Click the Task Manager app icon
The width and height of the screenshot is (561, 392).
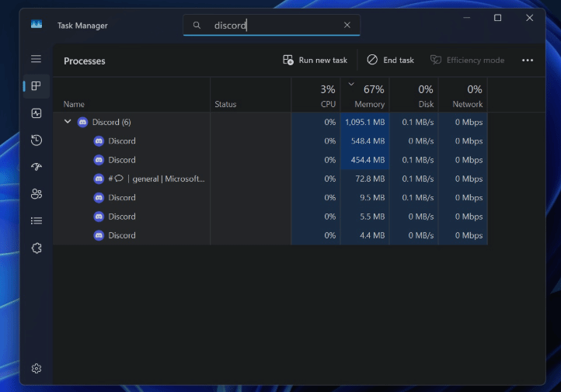click(x=37, y=24)
